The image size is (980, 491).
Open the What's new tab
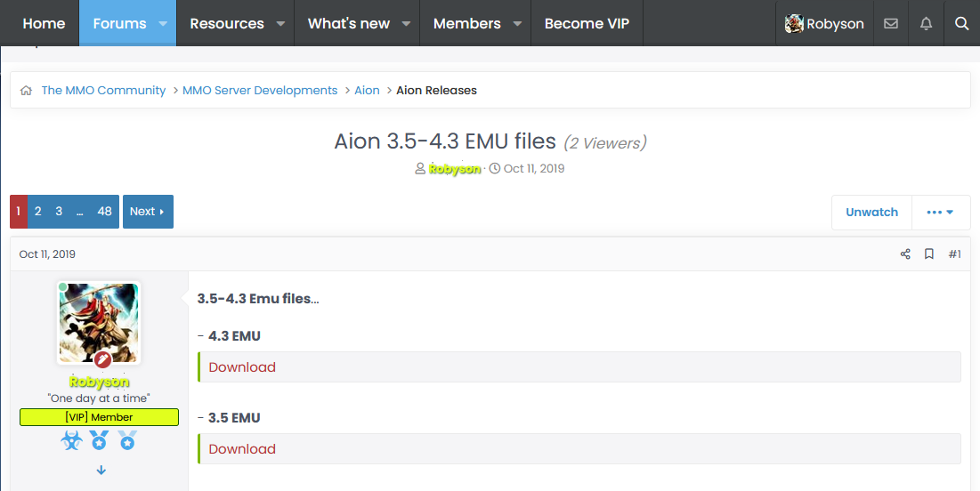349,24
